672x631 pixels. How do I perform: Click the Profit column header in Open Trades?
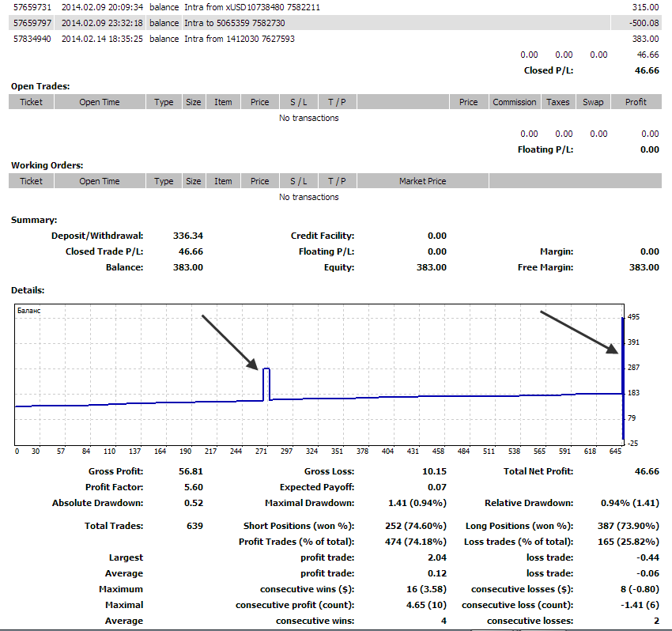tap(635, 102)
